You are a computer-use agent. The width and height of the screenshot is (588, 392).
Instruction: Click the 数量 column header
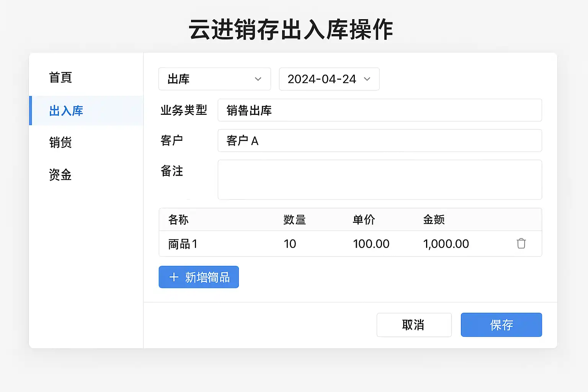pos(294,220)
